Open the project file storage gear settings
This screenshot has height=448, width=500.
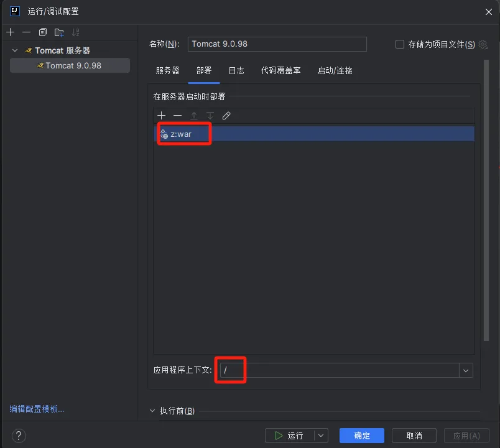tap(483, 44)
